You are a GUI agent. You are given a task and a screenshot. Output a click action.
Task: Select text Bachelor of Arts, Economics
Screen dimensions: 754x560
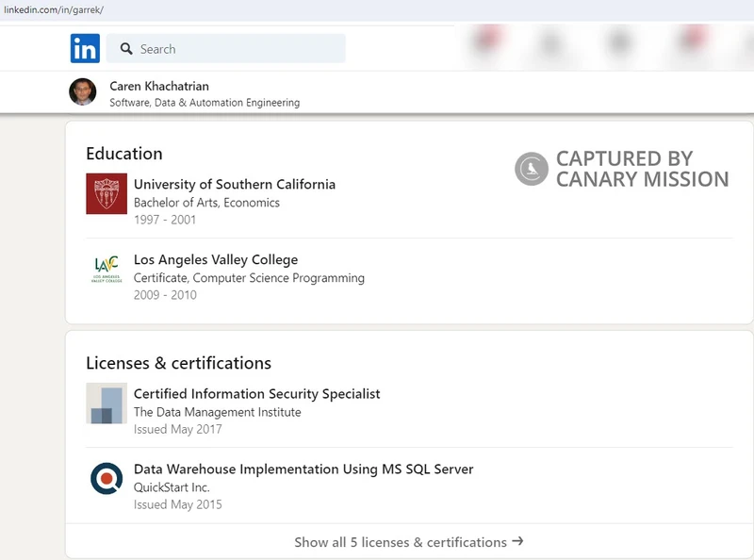[206, 203]
